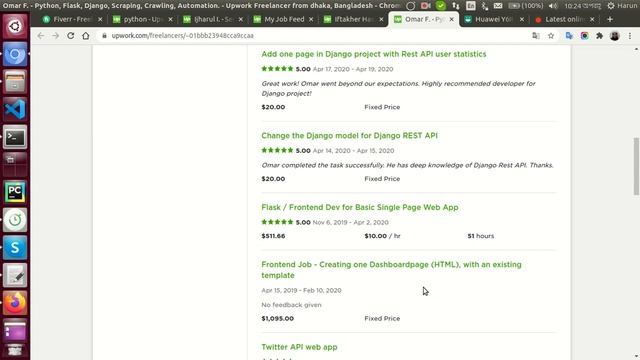Click the '51 hours' text
640x360 pixels.
click(x=480, y=236)
